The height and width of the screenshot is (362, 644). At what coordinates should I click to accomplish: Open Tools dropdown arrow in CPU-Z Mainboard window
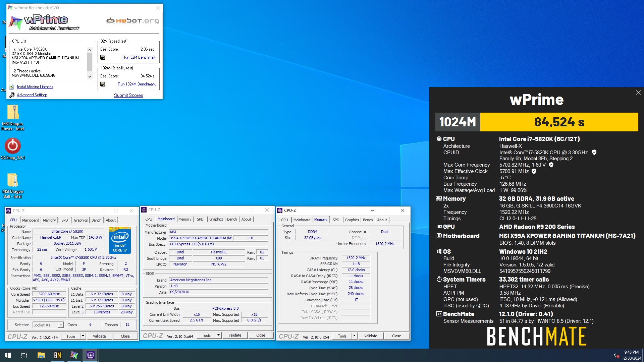(x=218, y=335)
